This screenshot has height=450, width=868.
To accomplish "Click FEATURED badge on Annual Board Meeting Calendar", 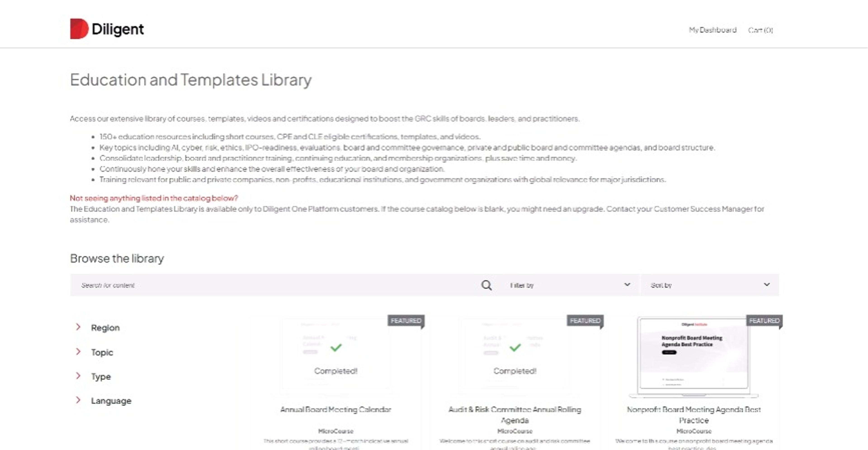I will [x=406, y=321].
